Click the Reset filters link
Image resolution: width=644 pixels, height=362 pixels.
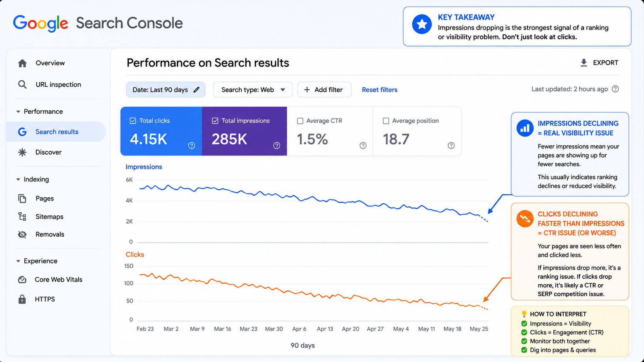point(379,90)
